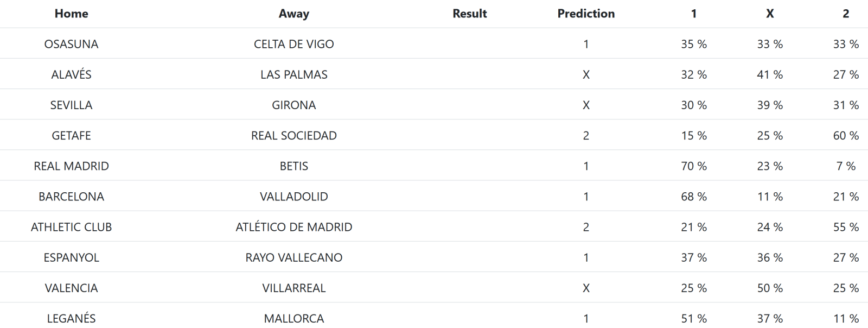This screenshot has height=328, width=868.
Task: Select the ATLÉTICO DE MADRID cell
Action: 293,227
